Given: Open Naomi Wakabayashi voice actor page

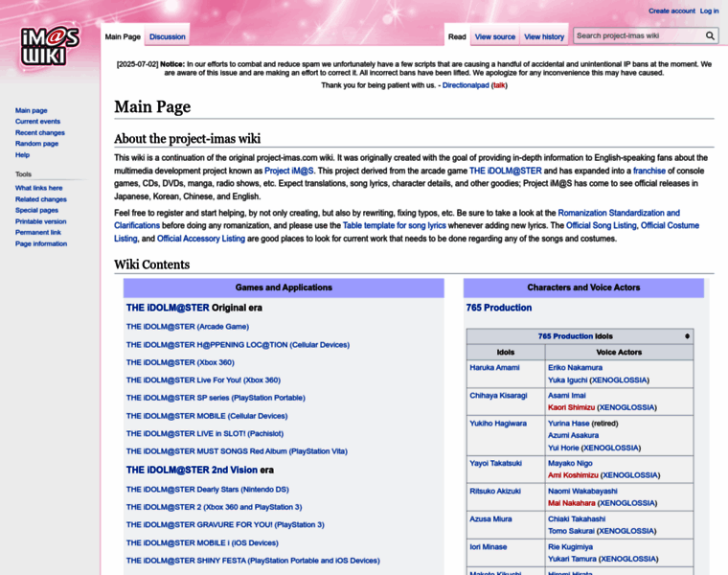Looking at the screenshot, I should (582, 492).
